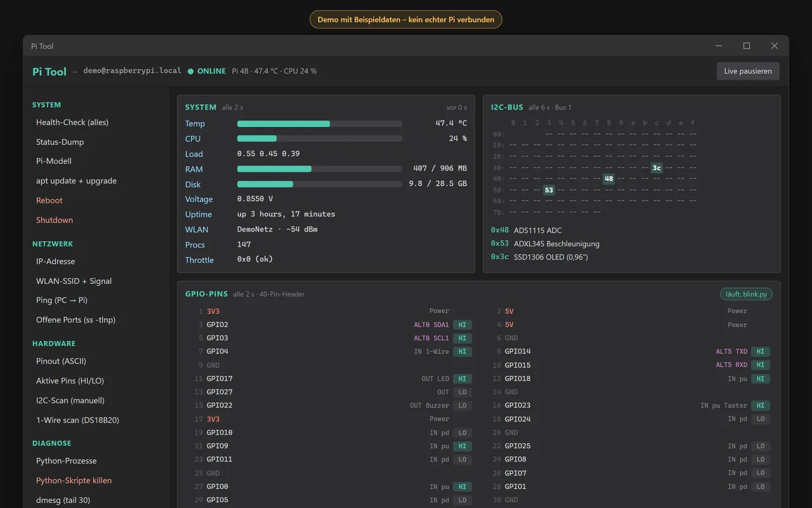Image resolution: width=812 pixels, height=508 pixels.
Task: Click the uptime value 'up 3 hours, 17 minutes'
Action: pyautogui.click(x=286, y=215)
